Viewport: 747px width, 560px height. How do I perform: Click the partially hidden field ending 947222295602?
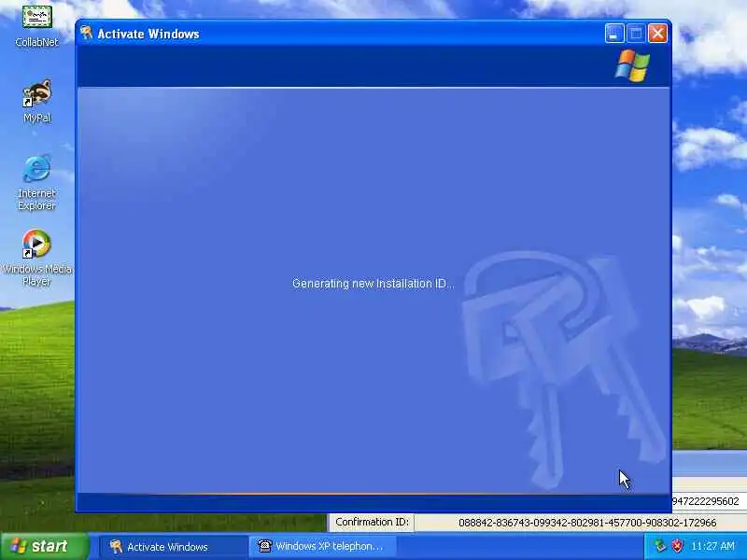pos(710,501)
